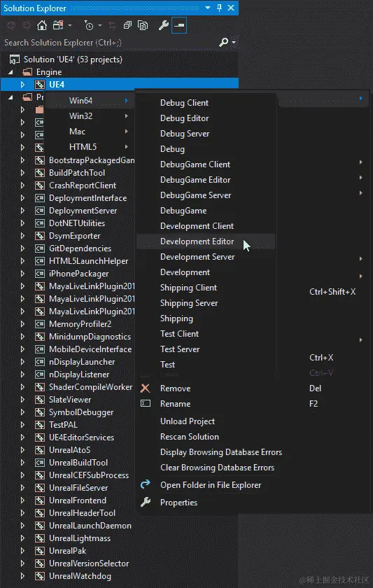
Task: Click the Home icon in Solution Explorer toolbar
Action: tap(41, 25)
